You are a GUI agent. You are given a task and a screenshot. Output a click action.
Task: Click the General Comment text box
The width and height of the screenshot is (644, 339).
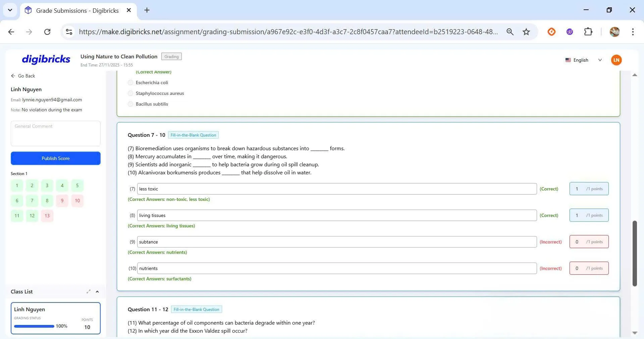click(56, 133)
